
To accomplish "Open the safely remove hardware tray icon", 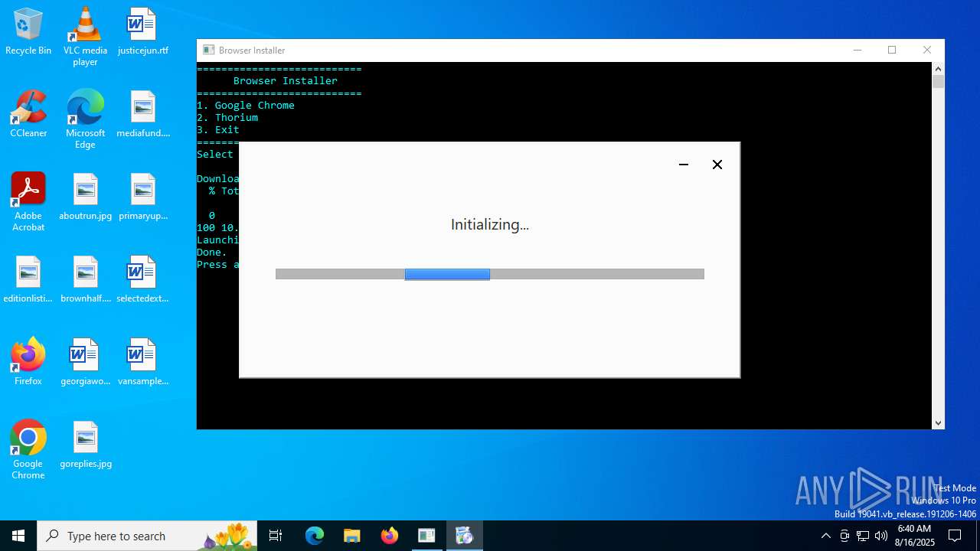I will click(x=844, y=536).
